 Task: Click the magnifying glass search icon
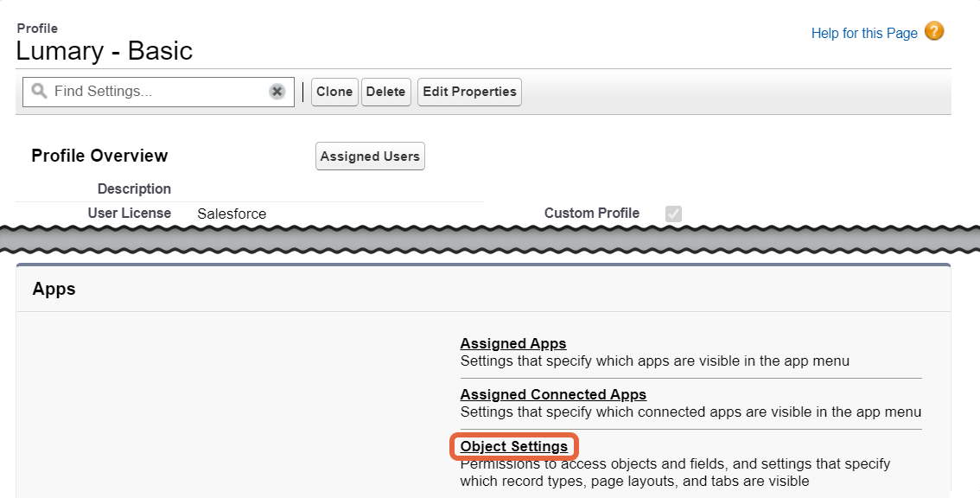tap(39, 92)
